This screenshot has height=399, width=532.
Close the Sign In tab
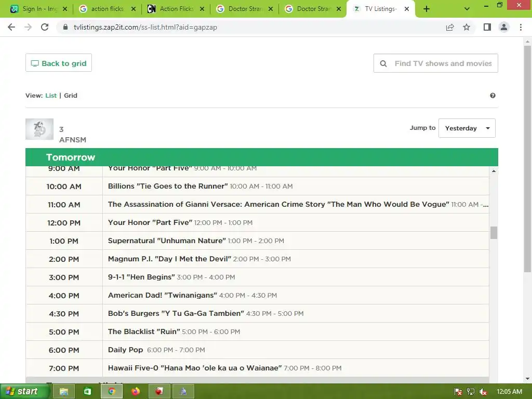click(x=65, y=9)
